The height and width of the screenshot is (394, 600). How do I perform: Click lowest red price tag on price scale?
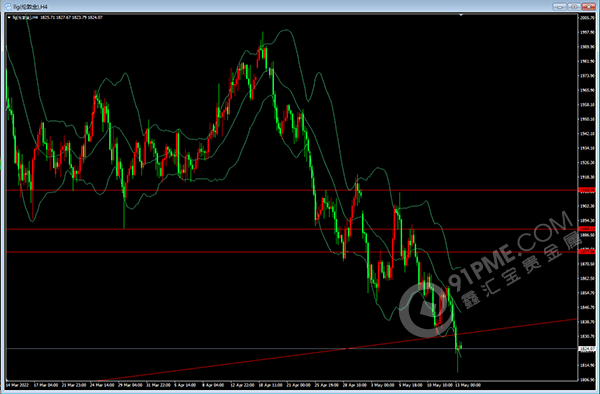[587, 252]
